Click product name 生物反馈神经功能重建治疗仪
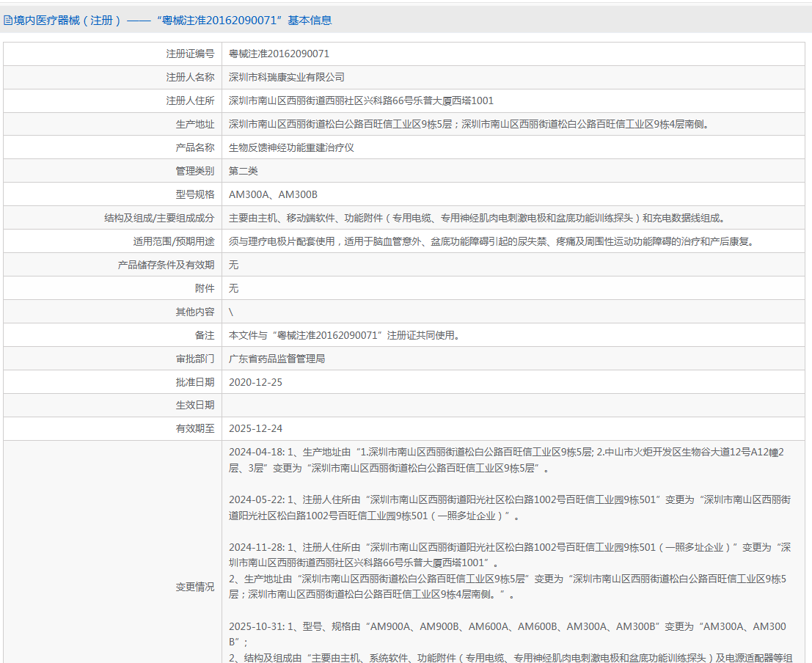Viewport: 812px width, 663px height. (x=291, y=147)
